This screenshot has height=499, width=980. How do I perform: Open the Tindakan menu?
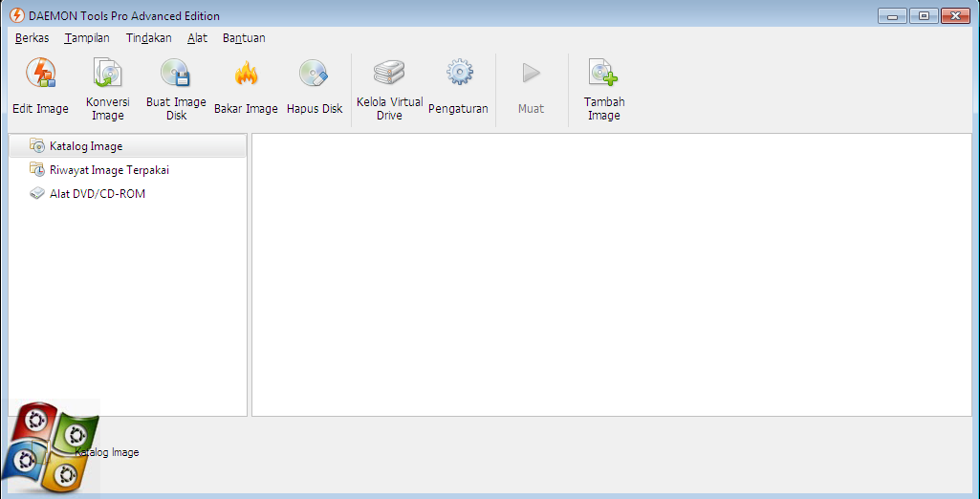pyautogui.click(x=149, y=38)
